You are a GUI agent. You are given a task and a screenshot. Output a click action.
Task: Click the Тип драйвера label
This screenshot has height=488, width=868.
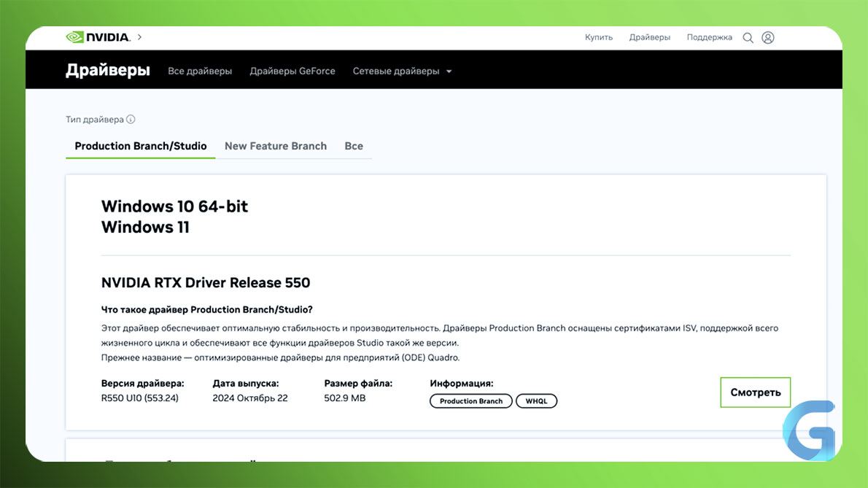95,119
